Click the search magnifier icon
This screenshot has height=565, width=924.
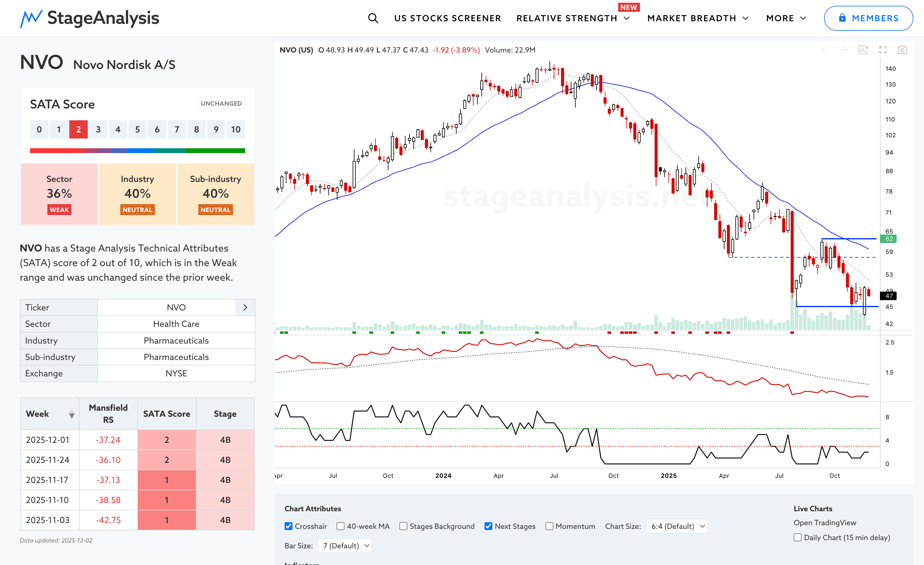pyautogui.click(x=373, y=18)
